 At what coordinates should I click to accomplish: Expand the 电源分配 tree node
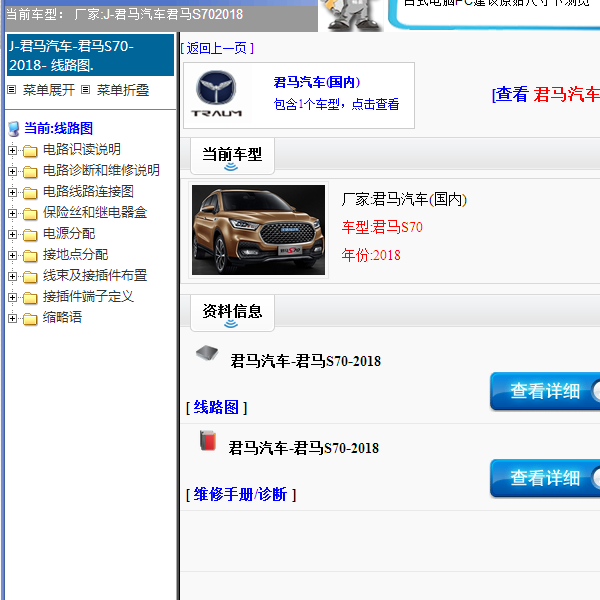coord(12,235)
